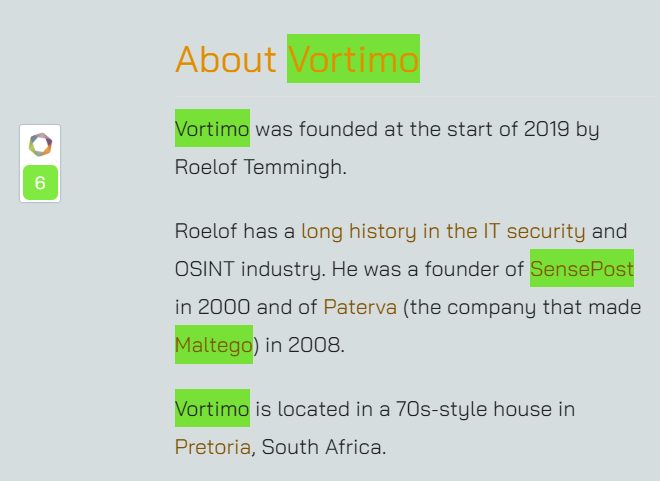This screenshot has width=660, height=481.
Task: Click the colorful hexagon extension logo
Action: 40,144
